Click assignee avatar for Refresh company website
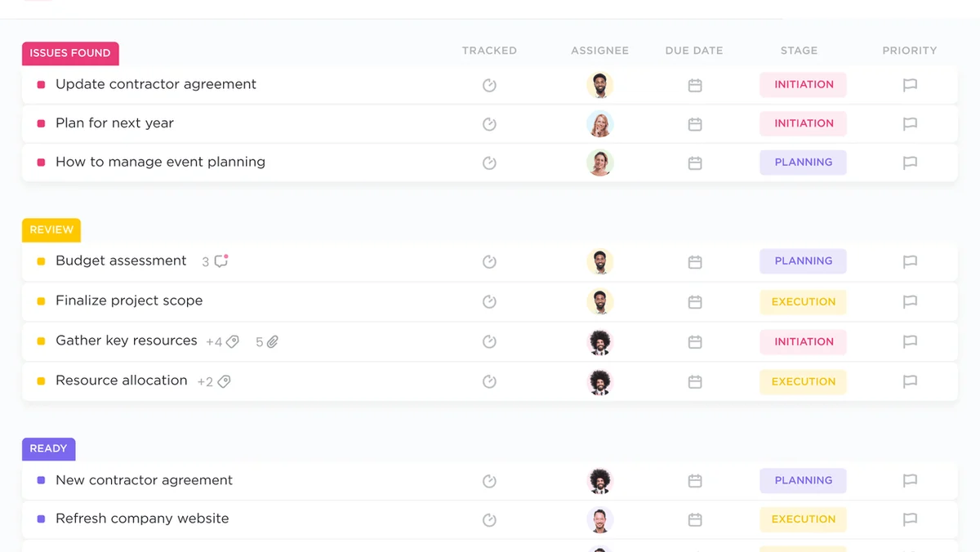 coord(599,519)
